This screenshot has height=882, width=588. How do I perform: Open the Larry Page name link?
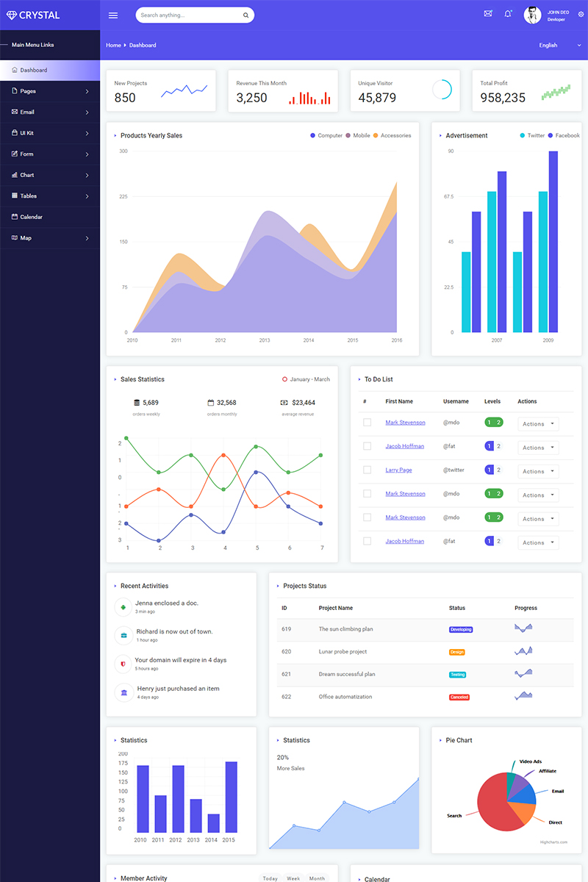click(398, 470)
